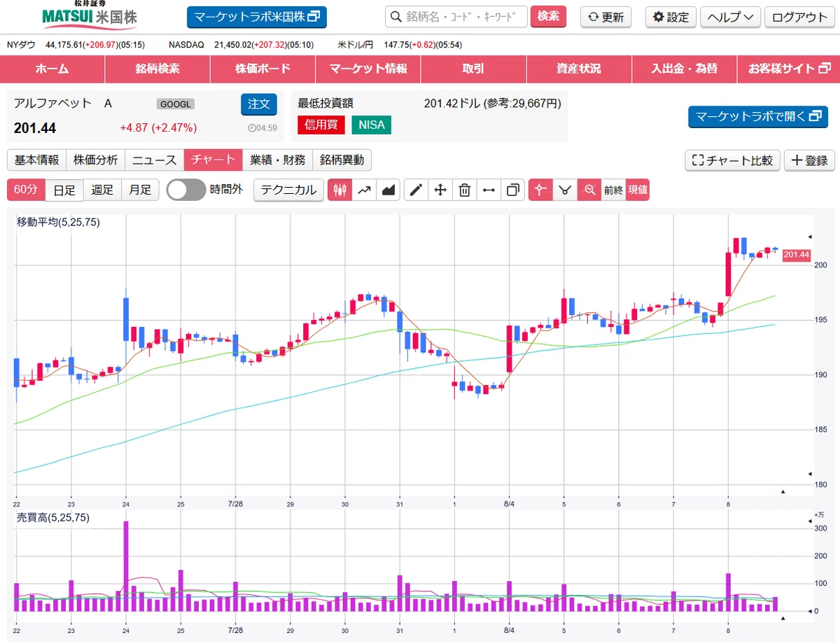The width and height of the screenshot is (840, 642).
Task: Open チャート比較 chart comparison
Action: [x=732, y=160]
